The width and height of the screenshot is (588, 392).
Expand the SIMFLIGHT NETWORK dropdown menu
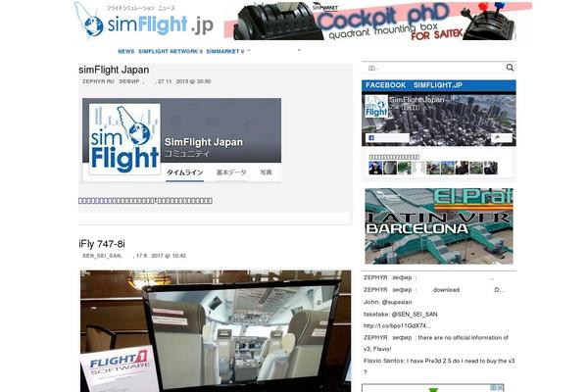coord(171,51)
